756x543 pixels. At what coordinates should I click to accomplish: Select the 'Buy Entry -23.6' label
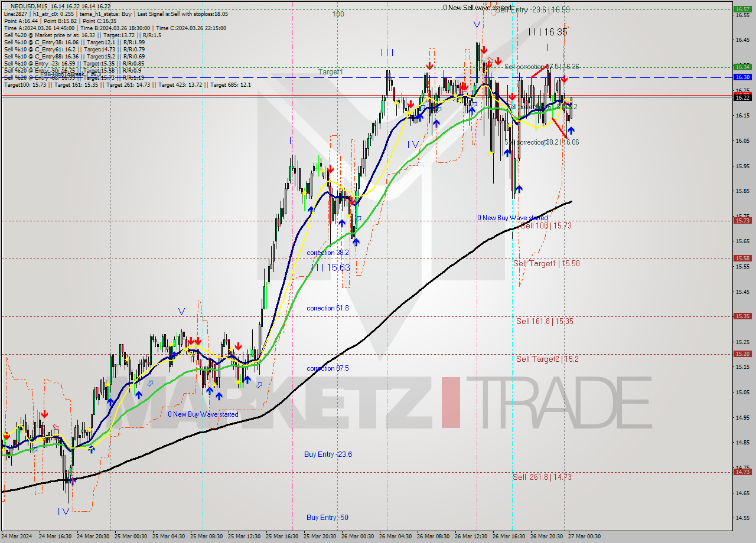328,454
